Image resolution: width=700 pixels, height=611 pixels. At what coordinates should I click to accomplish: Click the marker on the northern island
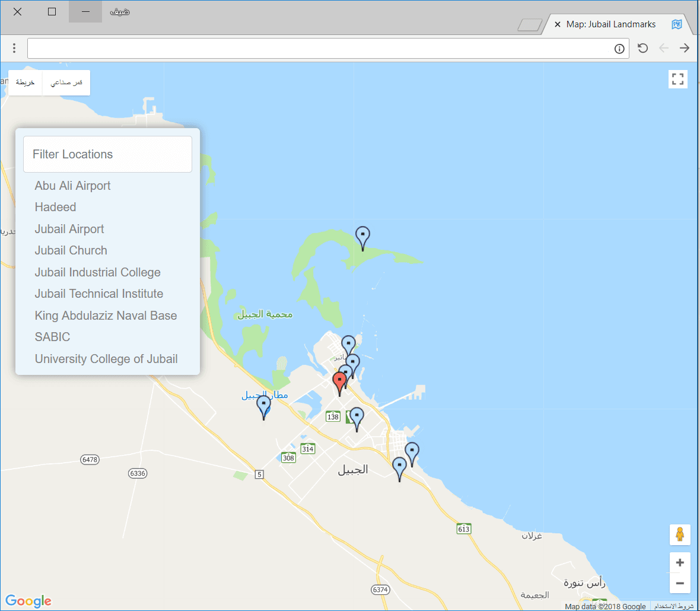[362, 238]
